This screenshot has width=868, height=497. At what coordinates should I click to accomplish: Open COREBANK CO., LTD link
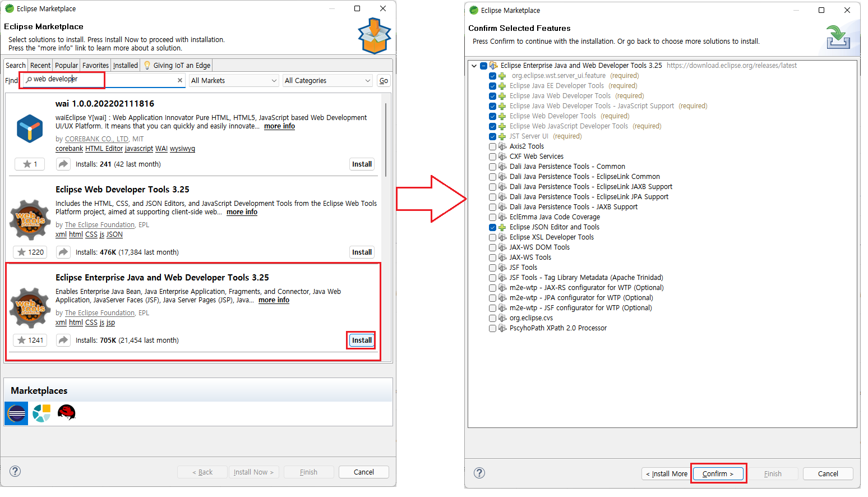tap(96, 139)
